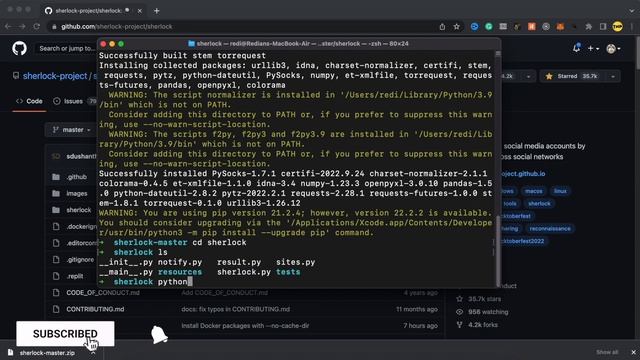
Task: Click the terminal title bar folder icon
Action: (191, 44)
